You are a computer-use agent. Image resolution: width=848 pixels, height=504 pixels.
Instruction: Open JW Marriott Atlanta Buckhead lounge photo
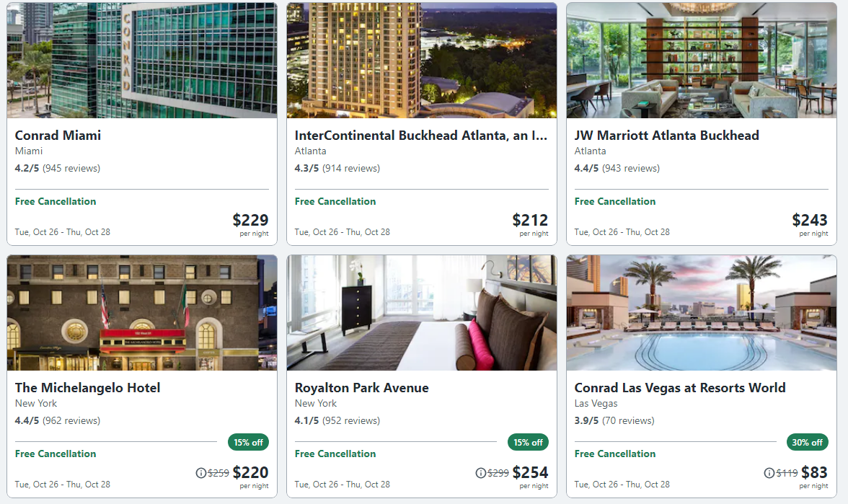702,60
